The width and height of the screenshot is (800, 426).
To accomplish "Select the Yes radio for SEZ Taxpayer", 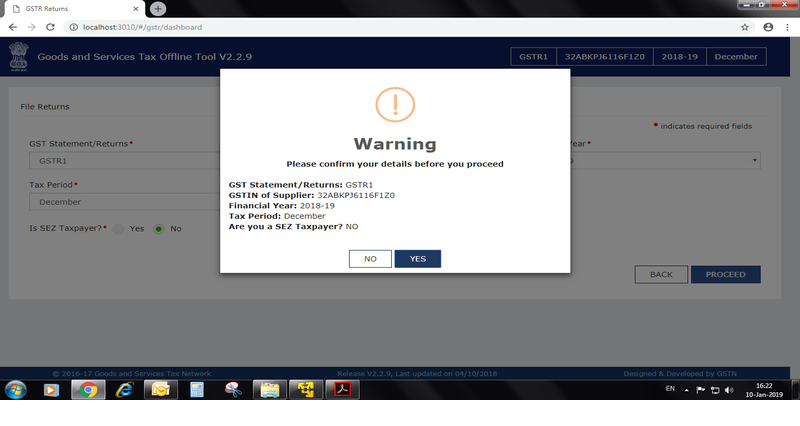I will (118, 229).
